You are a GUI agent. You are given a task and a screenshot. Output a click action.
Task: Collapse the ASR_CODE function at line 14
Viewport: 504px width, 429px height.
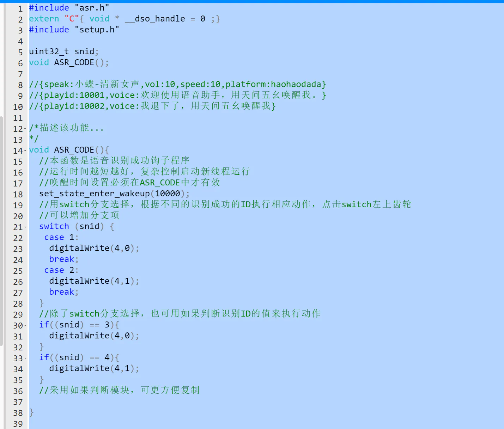25,151
